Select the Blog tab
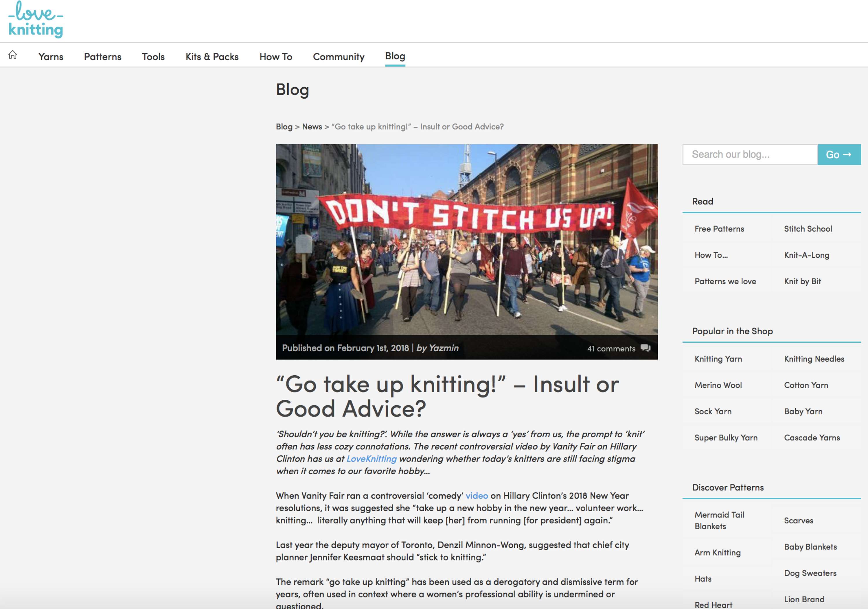 (x=395, y=56)
